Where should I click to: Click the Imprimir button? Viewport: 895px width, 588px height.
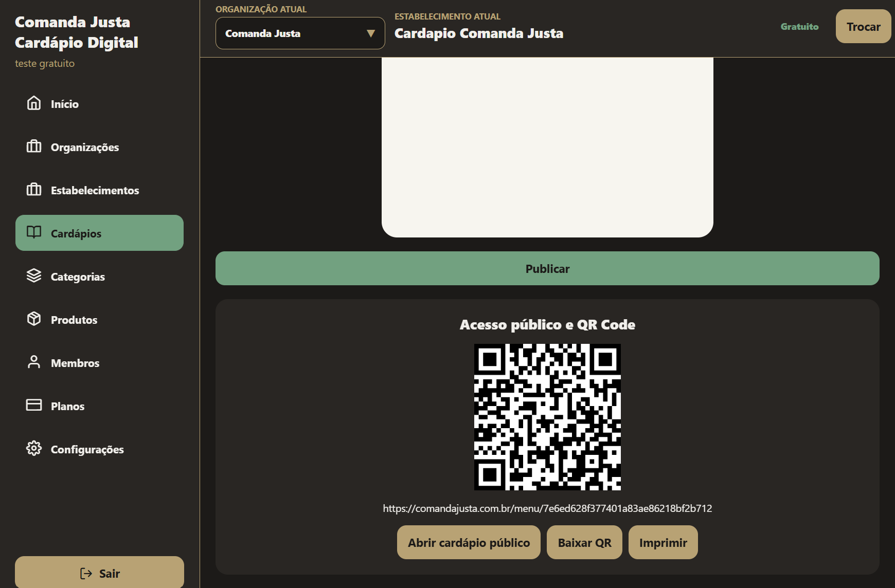click(x=663, y=542)
